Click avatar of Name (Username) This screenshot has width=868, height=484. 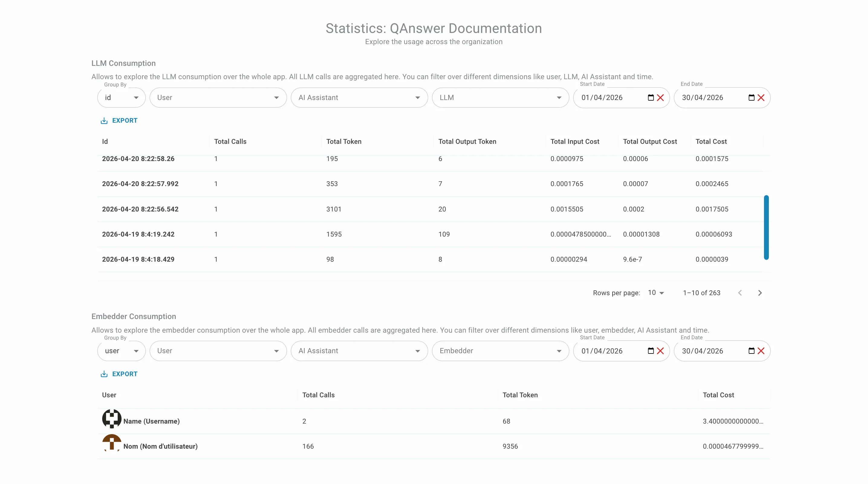tap(112, 419)
